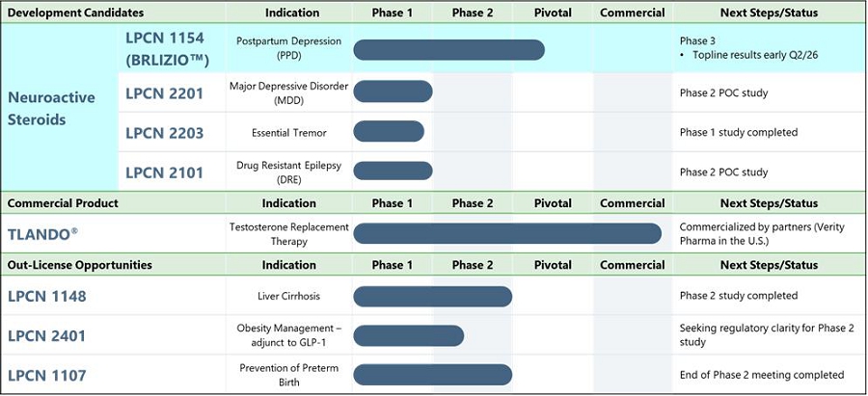Click the LPCN 2101 candidate name

(165, 172)
